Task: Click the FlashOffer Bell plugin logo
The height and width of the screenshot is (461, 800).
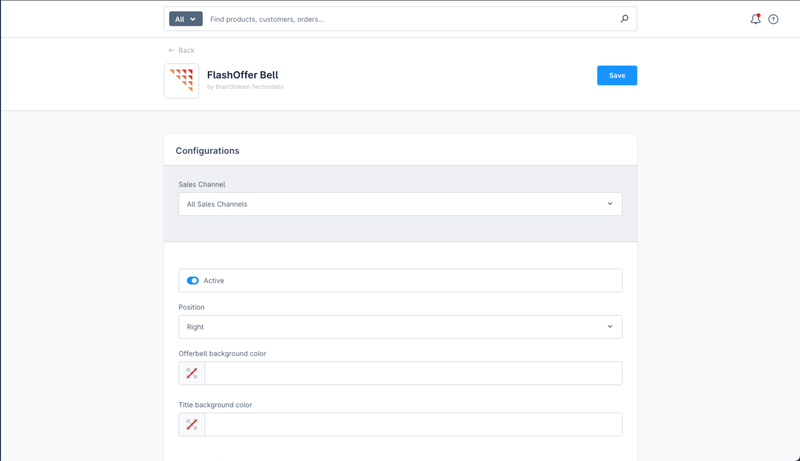Action: pyautogui.click(x=181, y=81)
